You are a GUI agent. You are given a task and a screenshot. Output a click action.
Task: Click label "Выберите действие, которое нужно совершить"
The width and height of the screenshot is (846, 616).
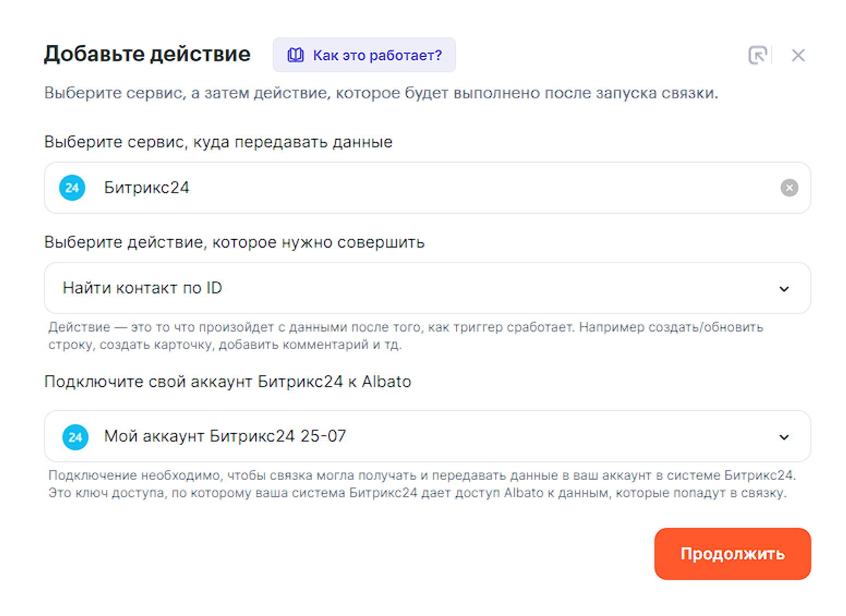coord(234,242)
